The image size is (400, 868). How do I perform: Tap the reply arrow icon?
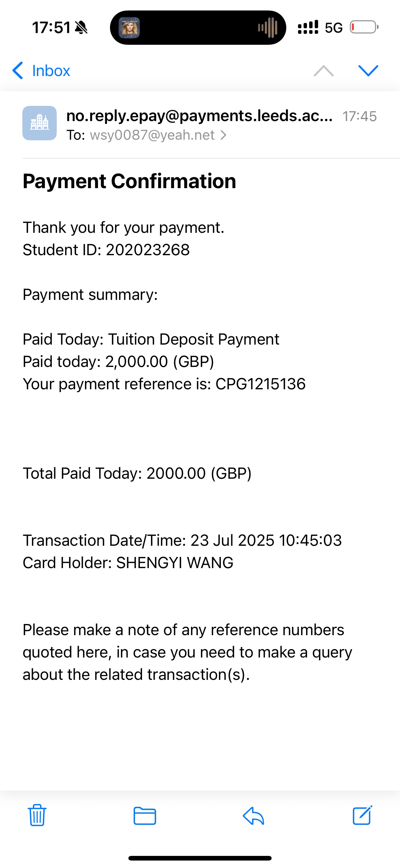(253, 816)
